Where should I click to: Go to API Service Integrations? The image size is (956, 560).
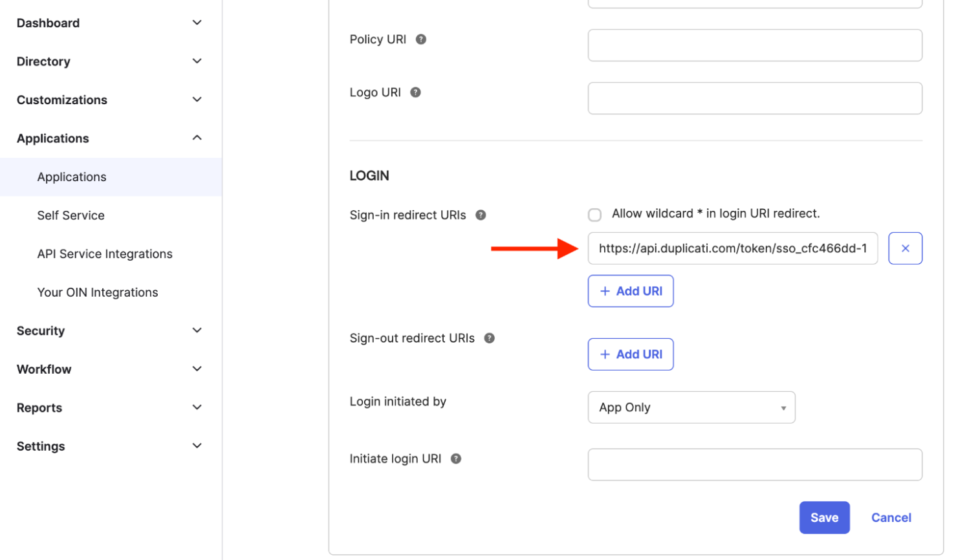coord(105,254)
